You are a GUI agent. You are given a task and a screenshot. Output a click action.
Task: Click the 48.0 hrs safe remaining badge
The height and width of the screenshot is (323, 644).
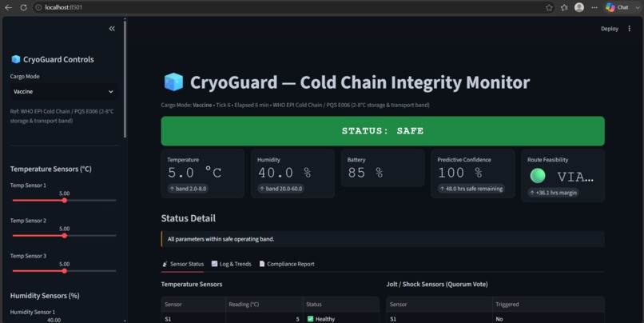click(471, 189)
